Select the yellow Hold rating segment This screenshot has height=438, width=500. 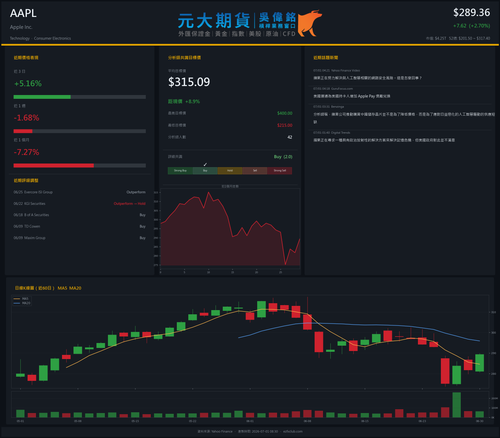(230, 171)
